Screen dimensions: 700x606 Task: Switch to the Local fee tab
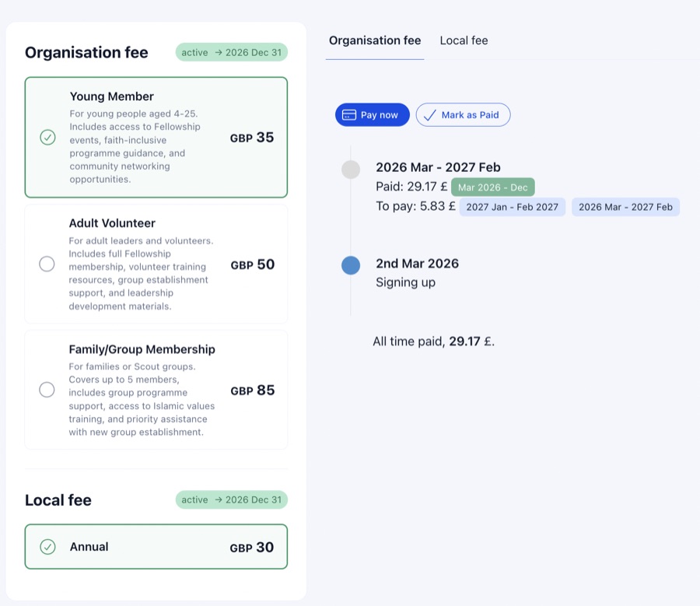[464, 40]
